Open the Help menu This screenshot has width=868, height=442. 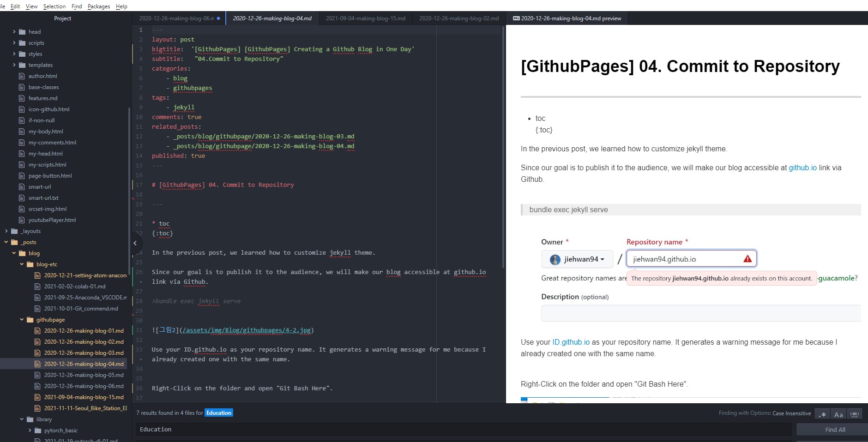coord(121,6)
